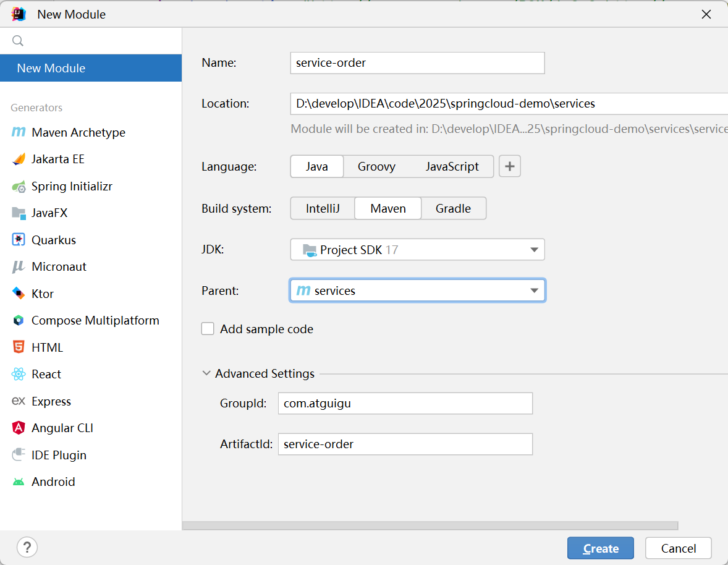Open the JDK dropdown arrow
The width and height of the screenshot is (728, 565).
[x=534, y=250]
